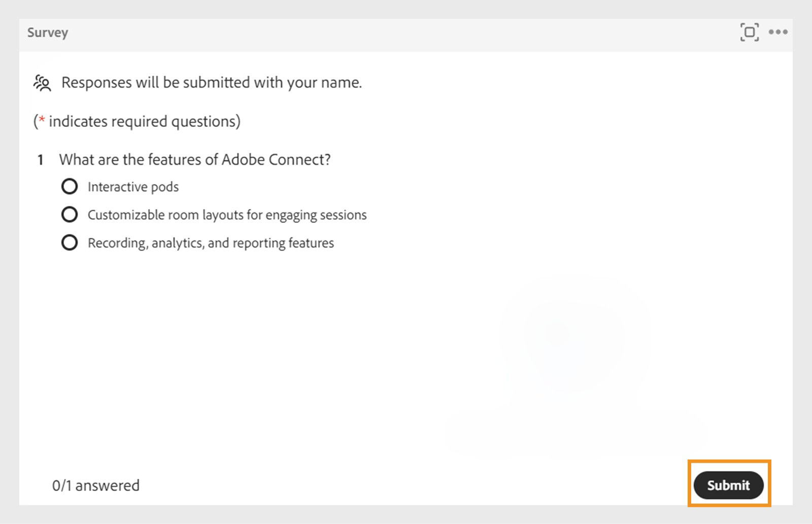Choose the Customizable room layouts answer option
The height and width of the screenshot is (524, 812).
point(70,214)
